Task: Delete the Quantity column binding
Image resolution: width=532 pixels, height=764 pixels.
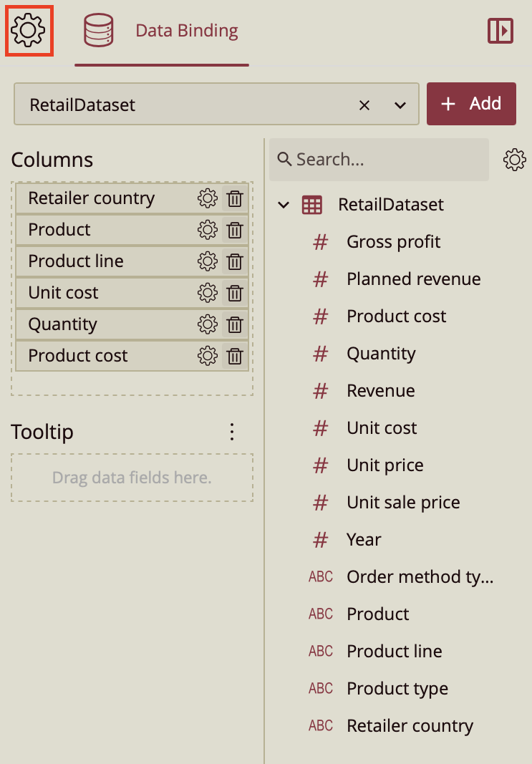Action: click(x=235, y=324)
